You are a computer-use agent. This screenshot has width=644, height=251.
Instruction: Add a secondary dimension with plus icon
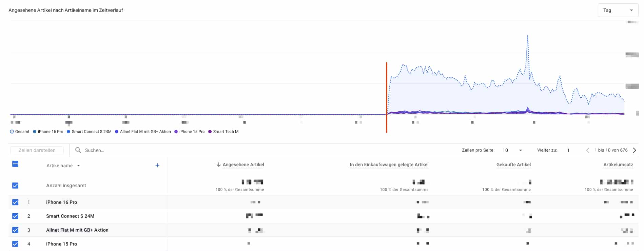coord(157,165)
